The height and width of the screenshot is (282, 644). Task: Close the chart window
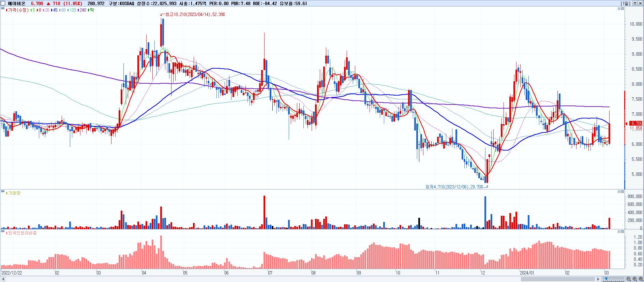tap(640, 3)
